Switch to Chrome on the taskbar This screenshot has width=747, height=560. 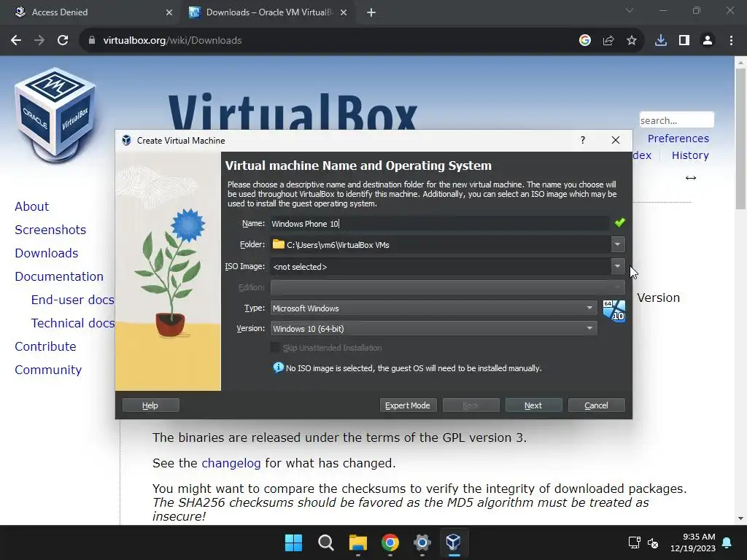(x=390, y=542)
